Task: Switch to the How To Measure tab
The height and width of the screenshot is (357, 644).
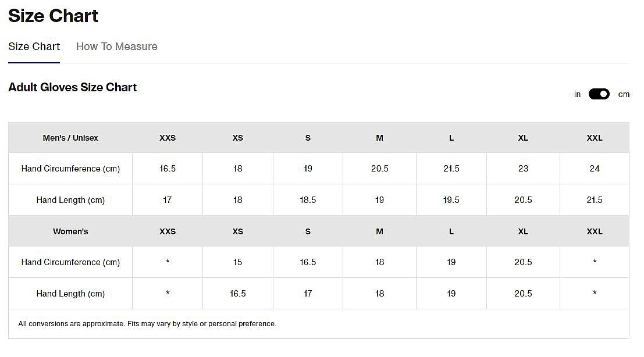Action: coord(117,47)
